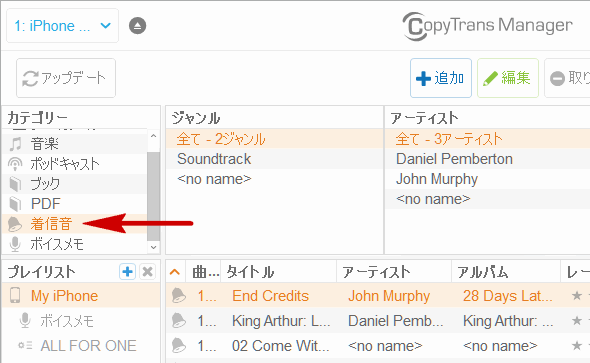This screenshot has height=363, width=590.
Task: Click the King Arthur: ... album cell
Action: tap(508, 321)
